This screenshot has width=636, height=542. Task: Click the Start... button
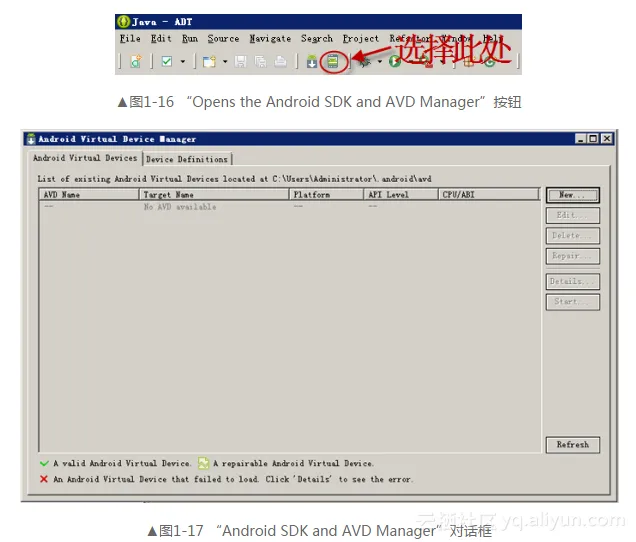[x=572, y=302]
